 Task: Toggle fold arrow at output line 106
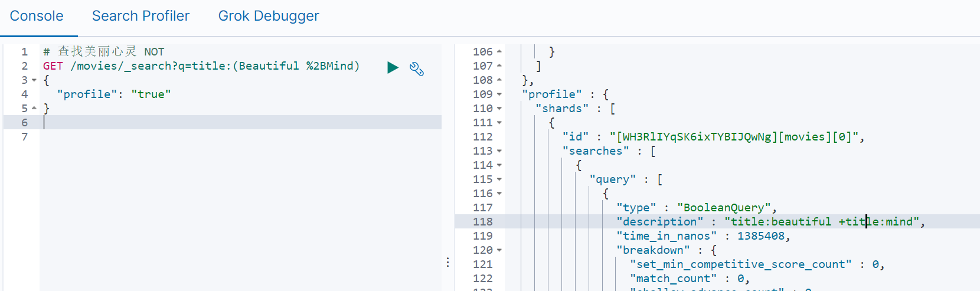click(499, 52)
